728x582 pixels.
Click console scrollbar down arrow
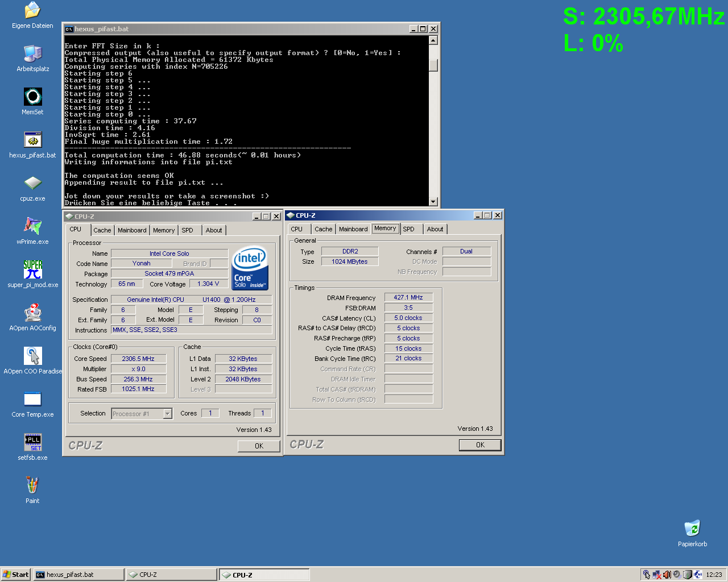[433, 202]
